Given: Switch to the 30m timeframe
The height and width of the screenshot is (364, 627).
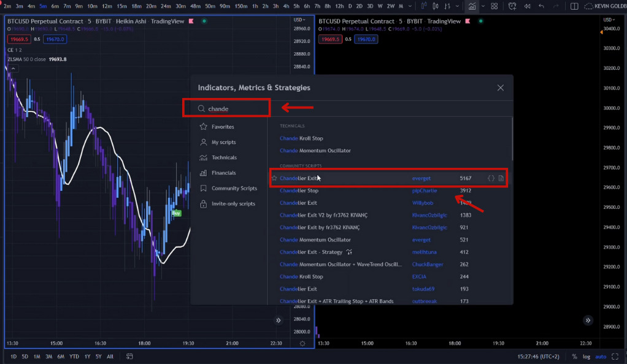Looking at the screenshot, I should point(181,6).
